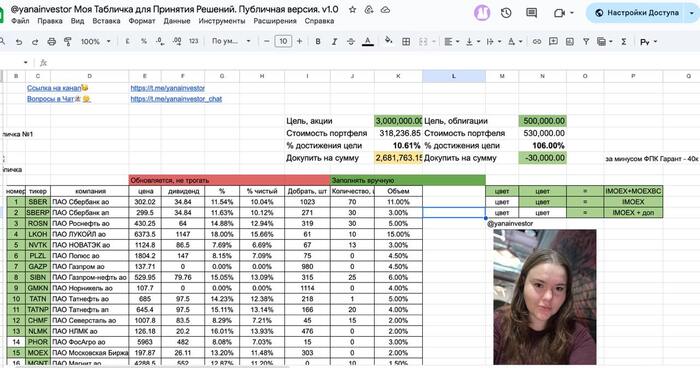View the cloud save status
This screenshot has width=700, height=368.
point(385,9)
